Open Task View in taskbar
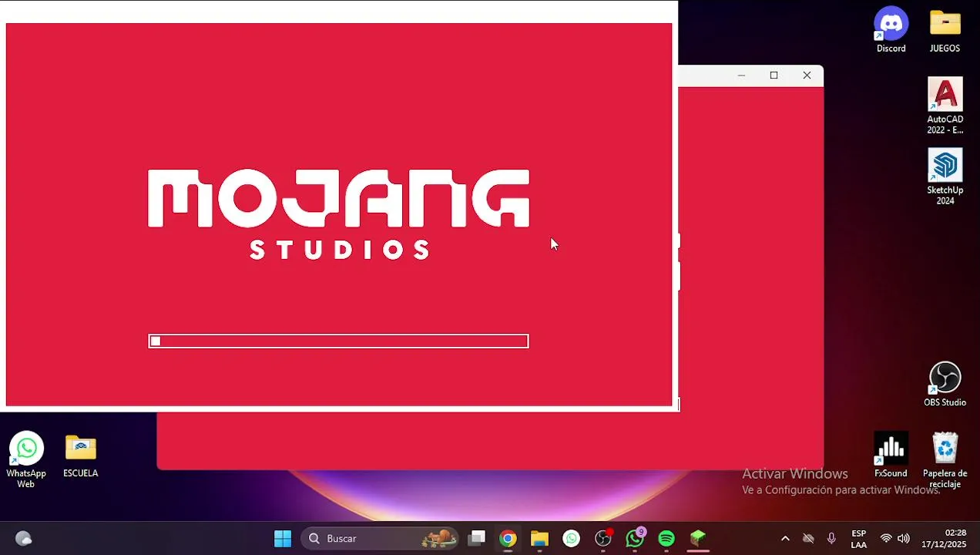 coord(477,539)
